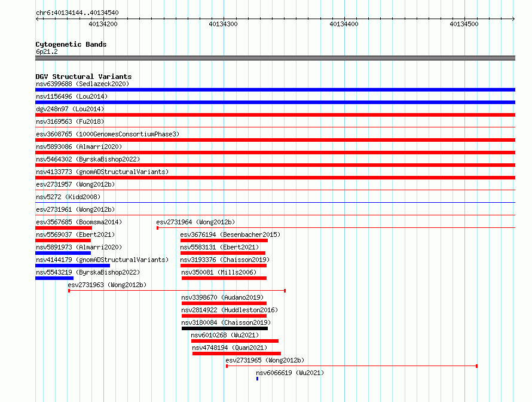
Task: Click nsv6066619 (Wu2021) label
Action: pyautogui.click(x=290, y=373)
